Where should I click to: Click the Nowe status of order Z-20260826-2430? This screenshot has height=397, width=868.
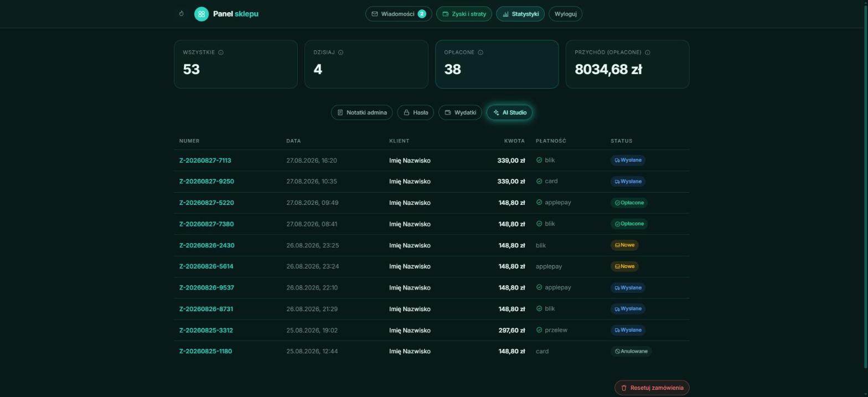624,245
